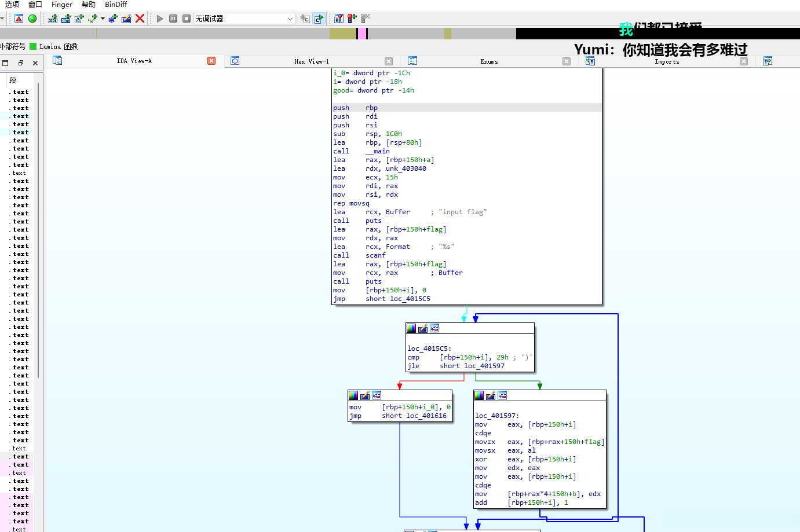Switch to the Imports tab
Image resolution: width=800 pixels, height=532 pixels.
click(667, 61)
